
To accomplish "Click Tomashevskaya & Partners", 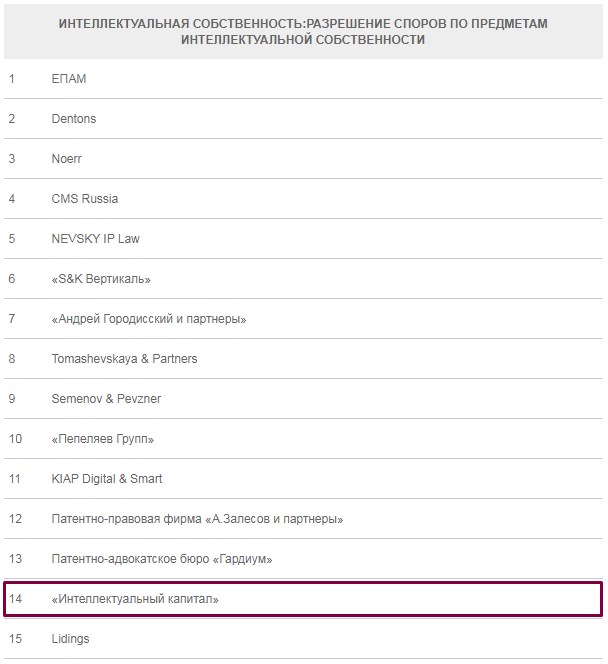I will [124, 359].
